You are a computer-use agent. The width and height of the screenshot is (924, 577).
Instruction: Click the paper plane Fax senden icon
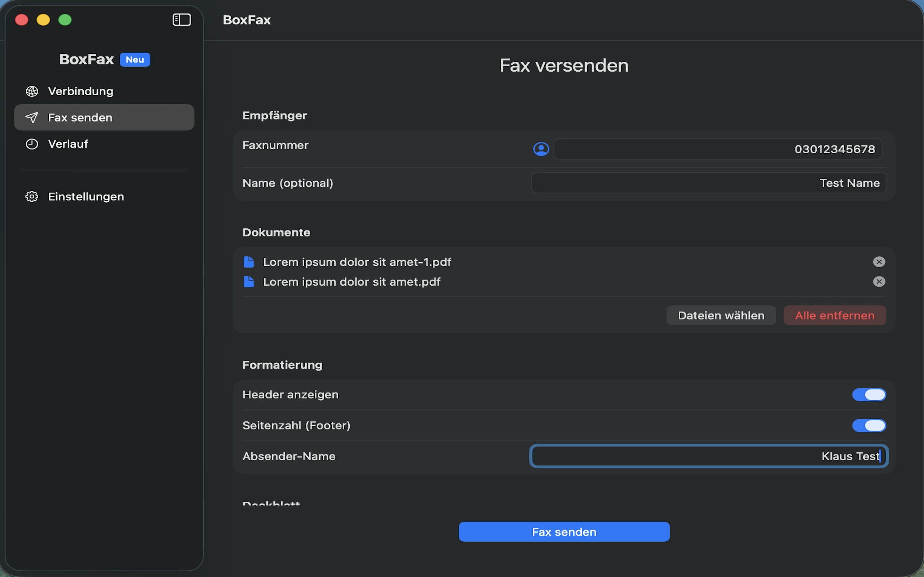32,118
